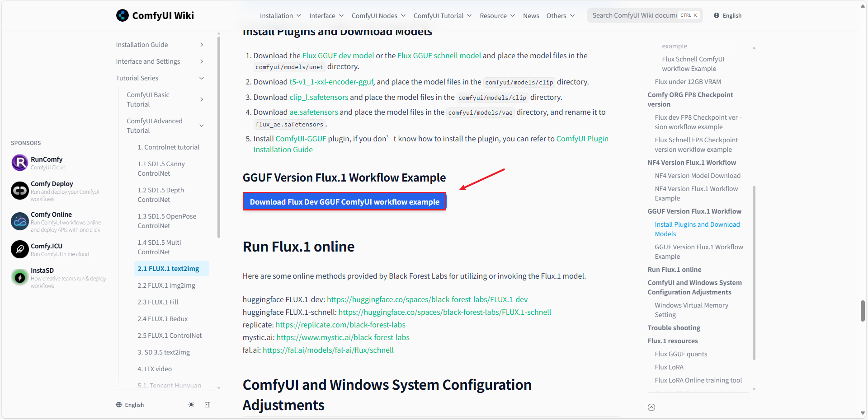Click the Search ComfyUI Wiki field

point(634,15)
